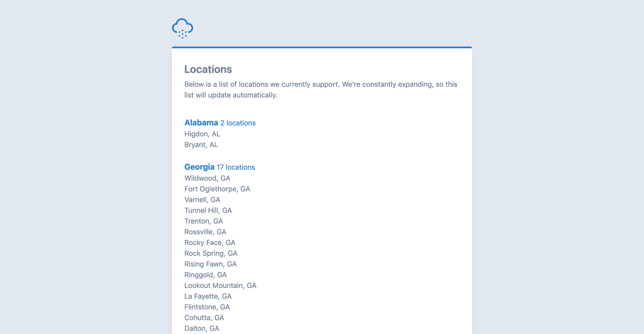Select Tunnel Hill, GA from the list
Image resolution: width=644 pixels, height=334 pixels.
click(208, 210)
